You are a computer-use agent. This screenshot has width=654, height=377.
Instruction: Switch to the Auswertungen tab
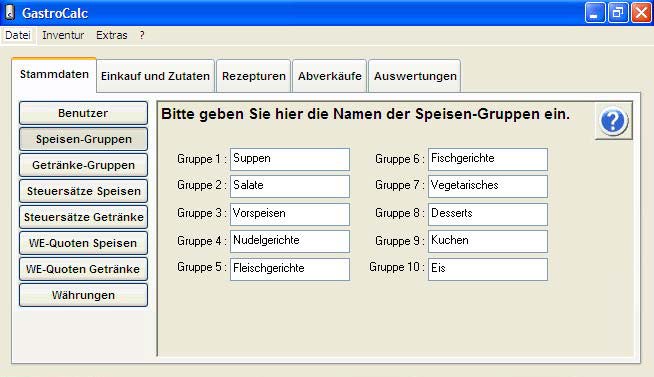pyautogui.click(x=415, y=76)
